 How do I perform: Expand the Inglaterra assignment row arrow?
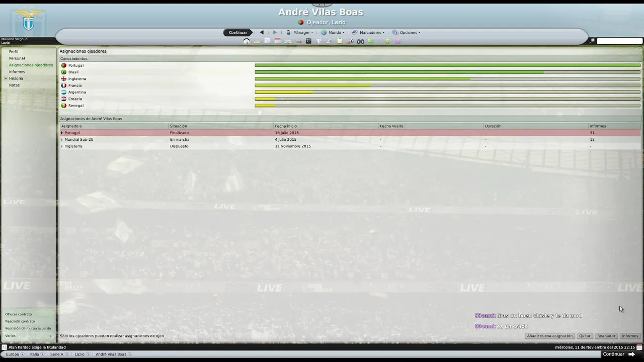point(62,146)
